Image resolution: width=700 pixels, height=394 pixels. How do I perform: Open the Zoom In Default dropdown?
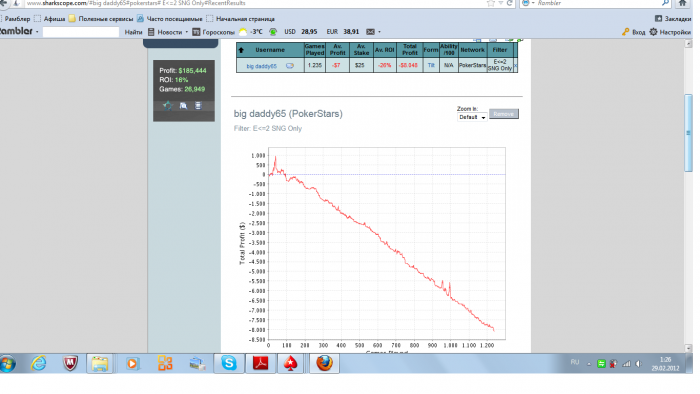point(472,117)
